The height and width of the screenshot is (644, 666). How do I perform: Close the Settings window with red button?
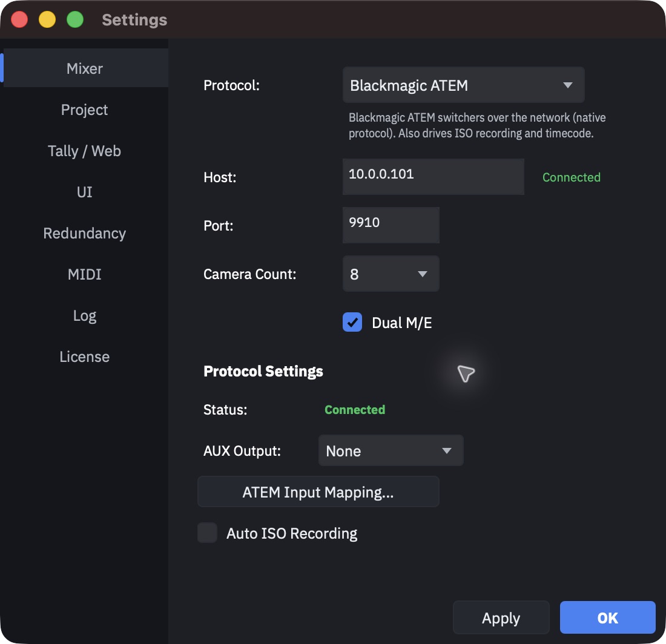(19, 19)
